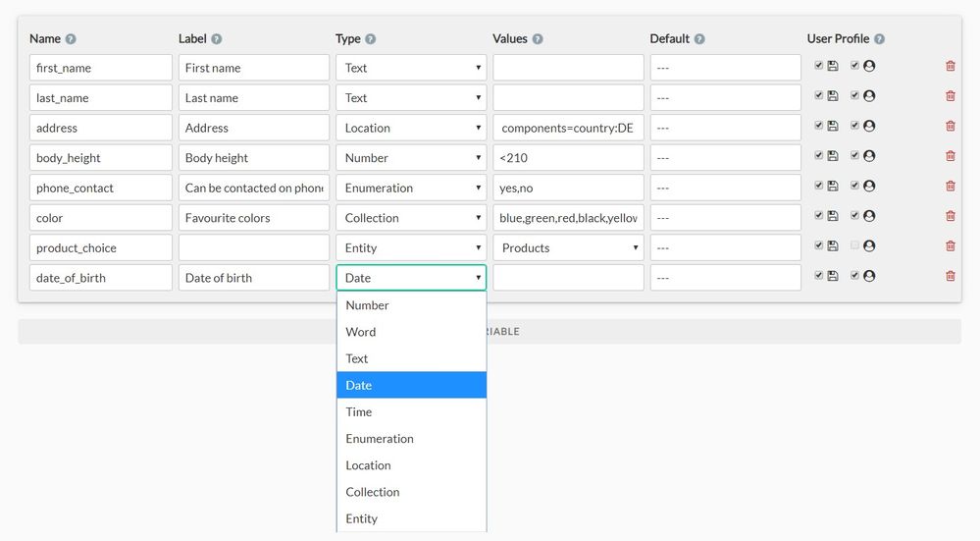Choose Enumeration from the type list
The height and width of the screenshot is (541, 980).
click(411, 439)
